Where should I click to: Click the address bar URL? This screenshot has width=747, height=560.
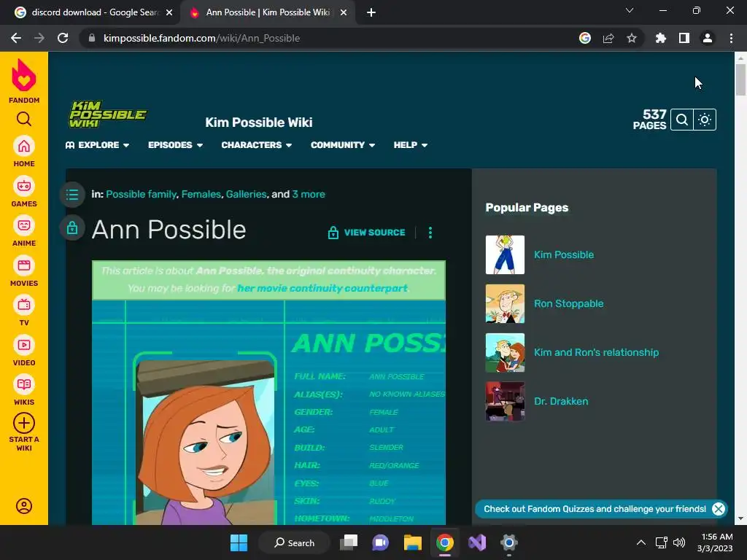point(201,38)
